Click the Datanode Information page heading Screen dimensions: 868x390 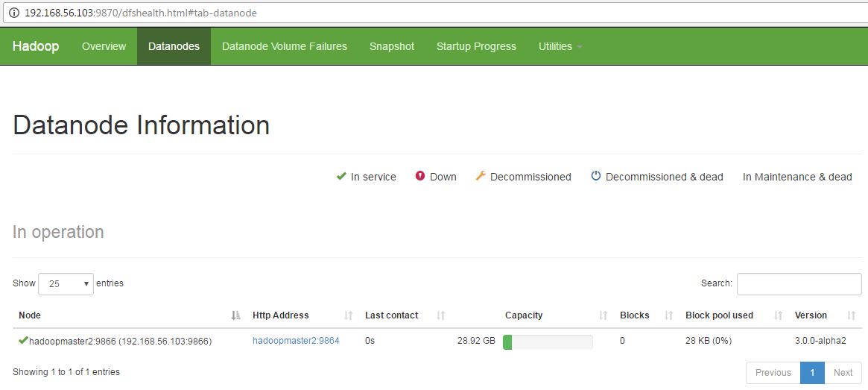click(141, 125)
